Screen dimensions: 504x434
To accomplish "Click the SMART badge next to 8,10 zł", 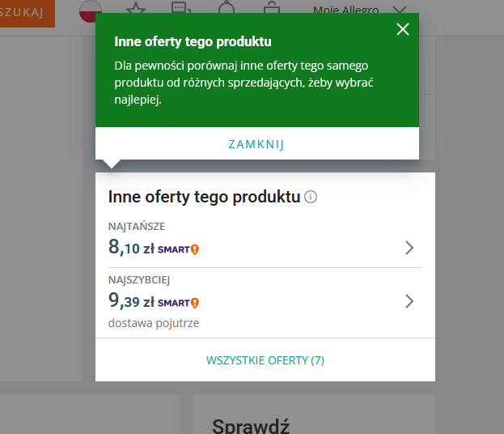I will (178, 249).
